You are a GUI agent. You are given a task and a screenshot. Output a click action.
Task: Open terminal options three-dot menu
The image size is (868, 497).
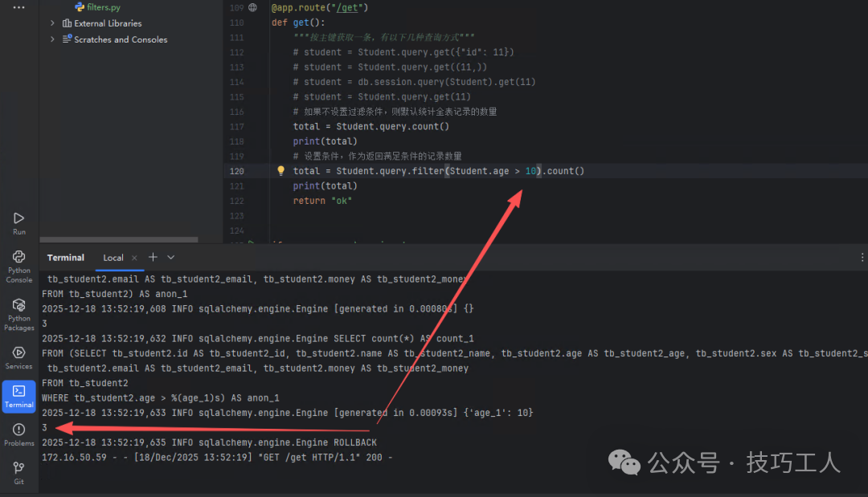coord(862,257)
